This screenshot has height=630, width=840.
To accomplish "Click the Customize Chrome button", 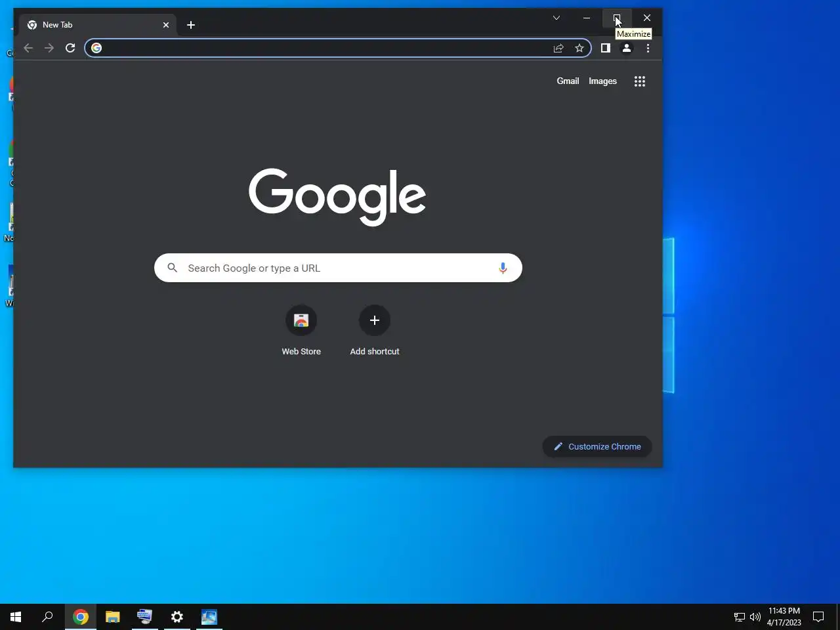I will 597,446.
